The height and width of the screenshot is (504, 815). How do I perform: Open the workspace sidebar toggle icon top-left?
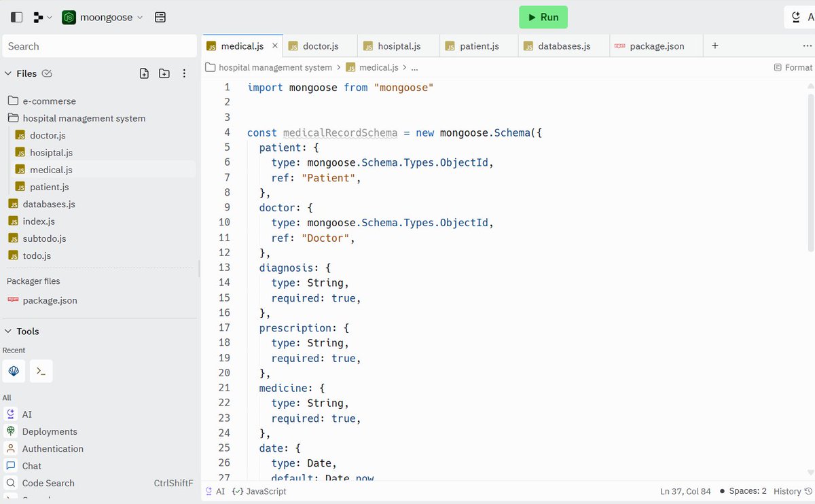click(x=15, y=17)
